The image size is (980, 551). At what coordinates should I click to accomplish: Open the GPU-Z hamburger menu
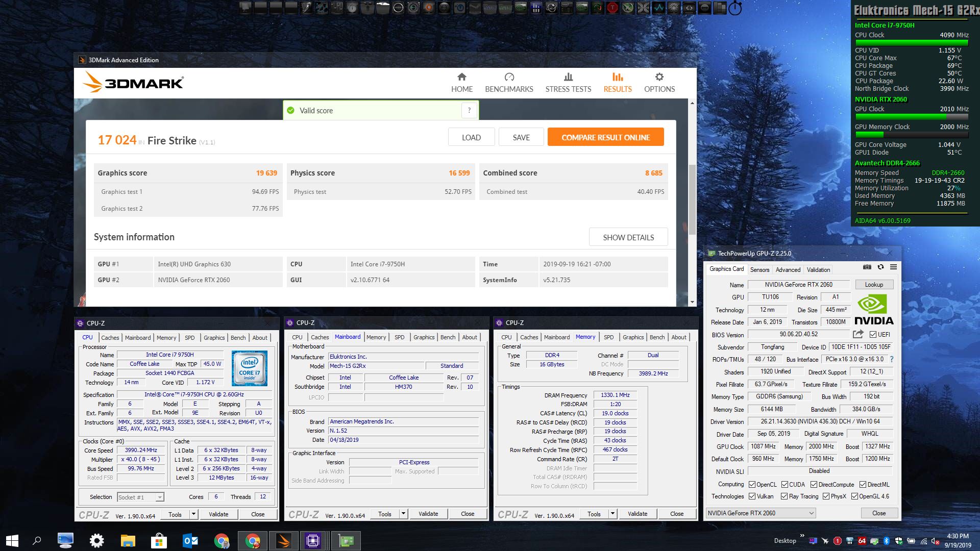click(x=893, y=267)
